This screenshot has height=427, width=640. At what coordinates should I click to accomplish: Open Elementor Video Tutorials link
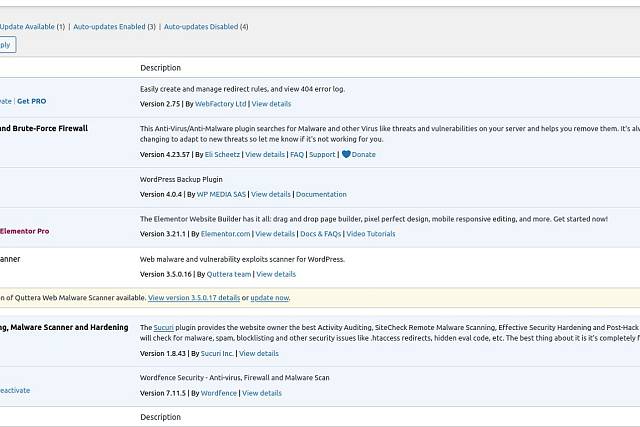[x=371, y=234]
